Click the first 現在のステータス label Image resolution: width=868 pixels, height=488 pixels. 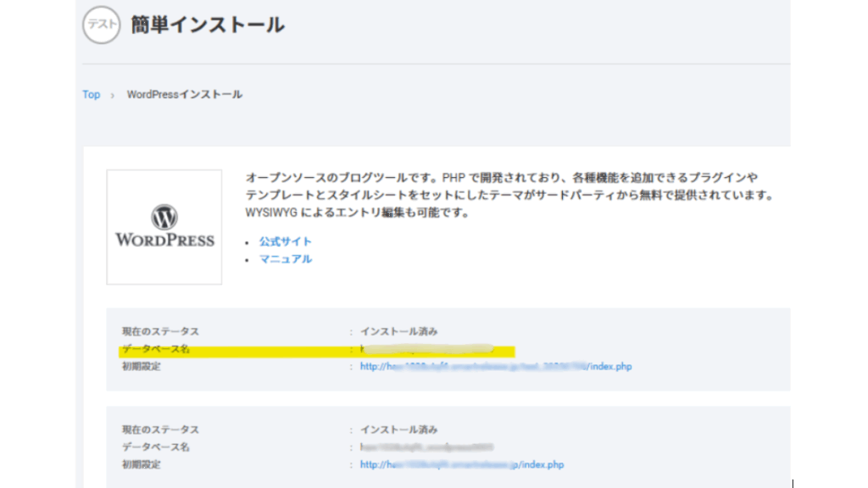click(x=160, y=331)
